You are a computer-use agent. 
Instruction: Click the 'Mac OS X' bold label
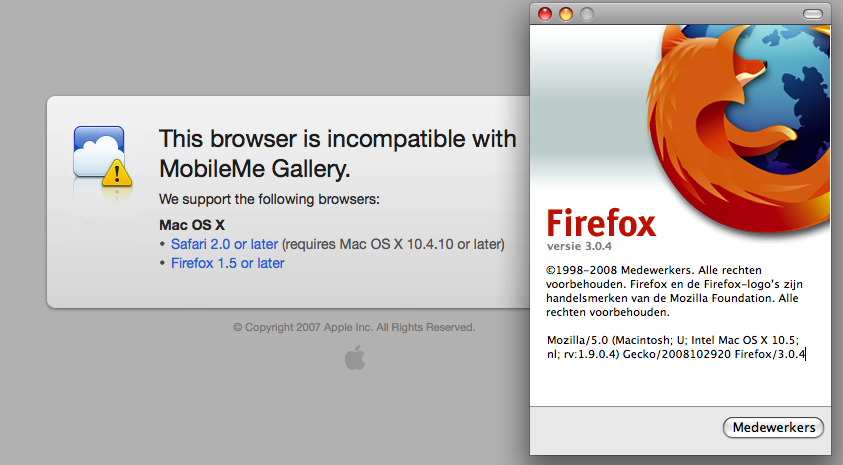click(x=192, y=225)
